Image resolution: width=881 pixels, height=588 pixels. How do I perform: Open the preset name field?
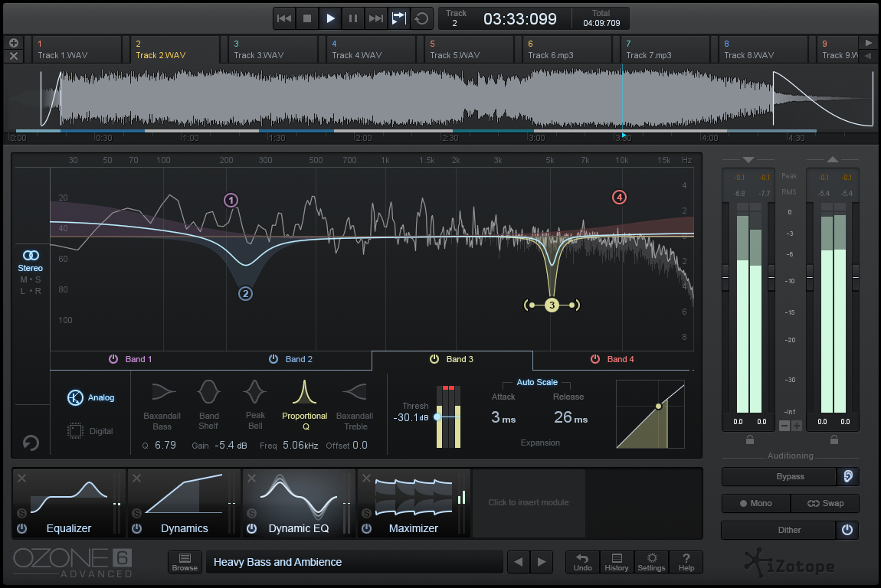(x=354, y=562)
